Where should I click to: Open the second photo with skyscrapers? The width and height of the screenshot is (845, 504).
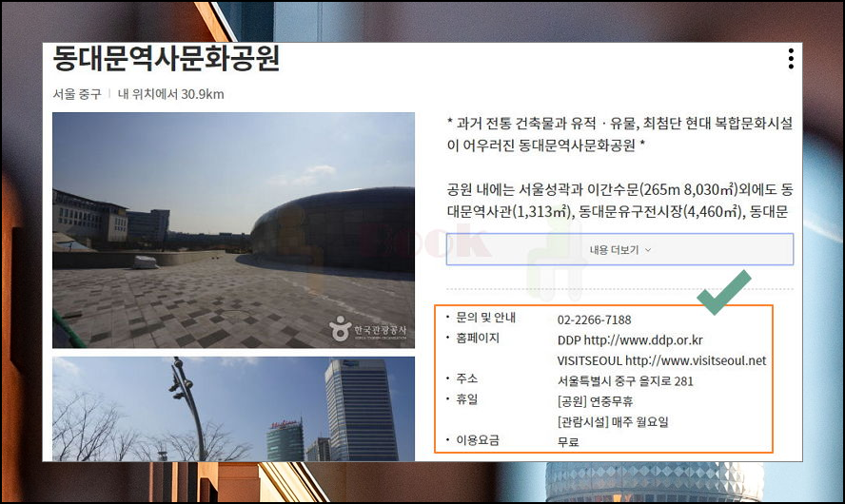coord(233,409)
